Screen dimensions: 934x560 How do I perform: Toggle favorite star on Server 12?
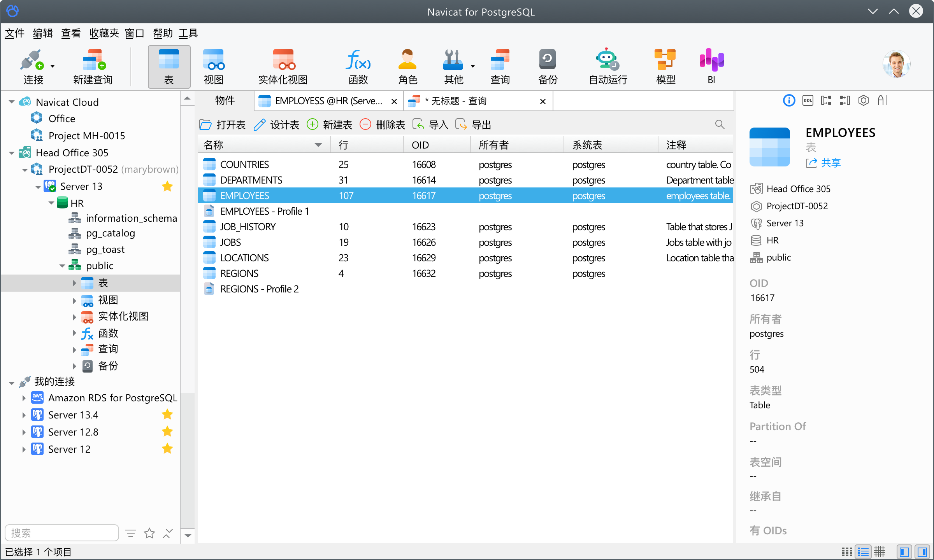tap(167, 449)
